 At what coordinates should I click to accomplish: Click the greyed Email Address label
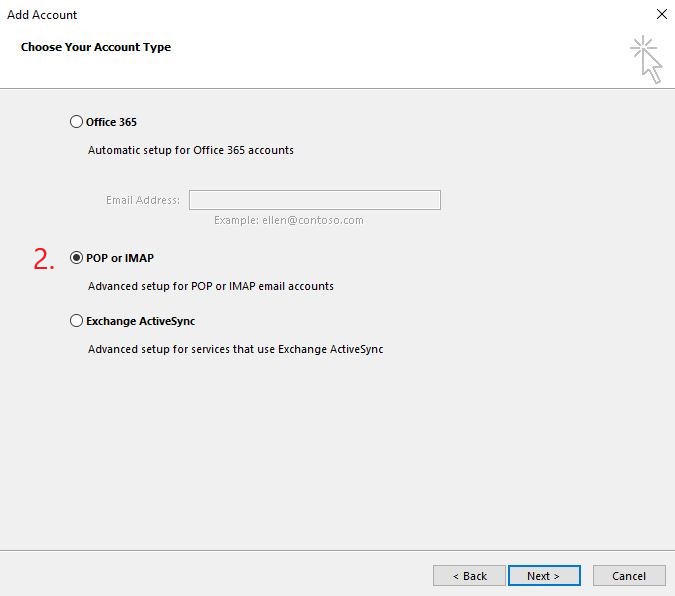click(x=142, y=200)
